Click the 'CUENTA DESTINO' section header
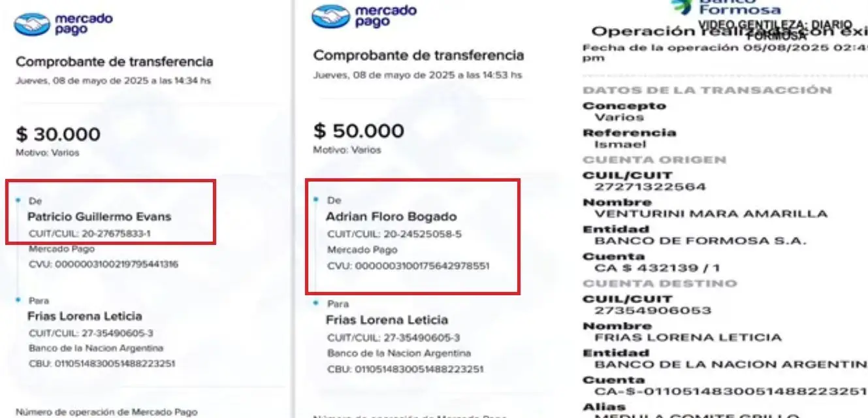 [660, 283]
